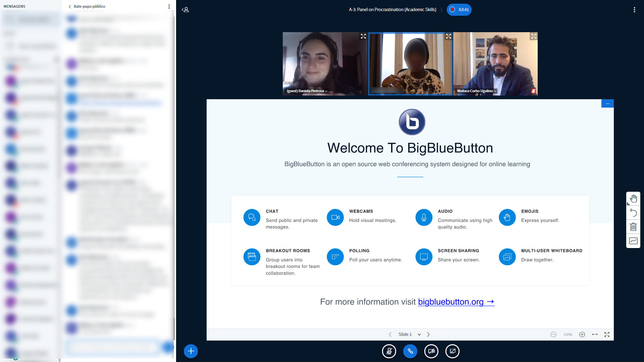Click the Welcome To BigBlueButton heading
The width and height of the screenshot is (644, 362).
click(x=410, y=148)
